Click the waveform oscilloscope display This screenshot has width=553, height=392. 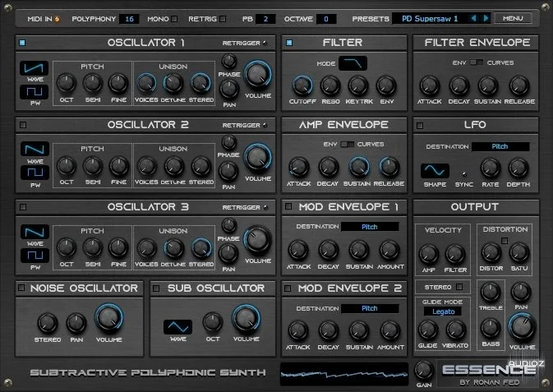coord(344,374)
